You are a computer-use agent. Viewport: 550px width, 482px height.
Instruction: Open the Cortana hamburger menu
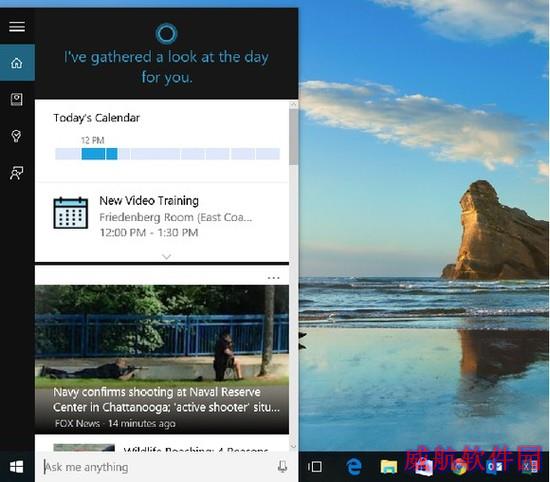click(x=17, y=27)
